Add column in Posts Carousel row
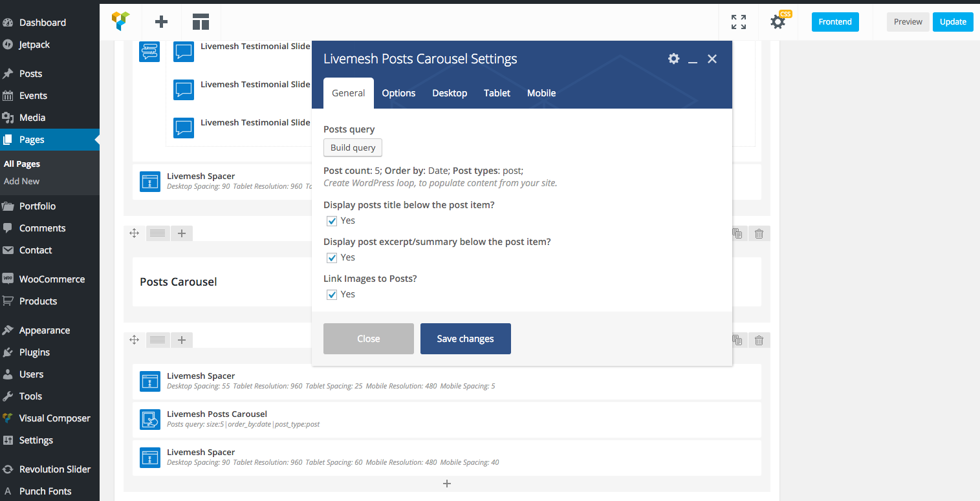This screenshot has height=501, width=980. (182, 233)
